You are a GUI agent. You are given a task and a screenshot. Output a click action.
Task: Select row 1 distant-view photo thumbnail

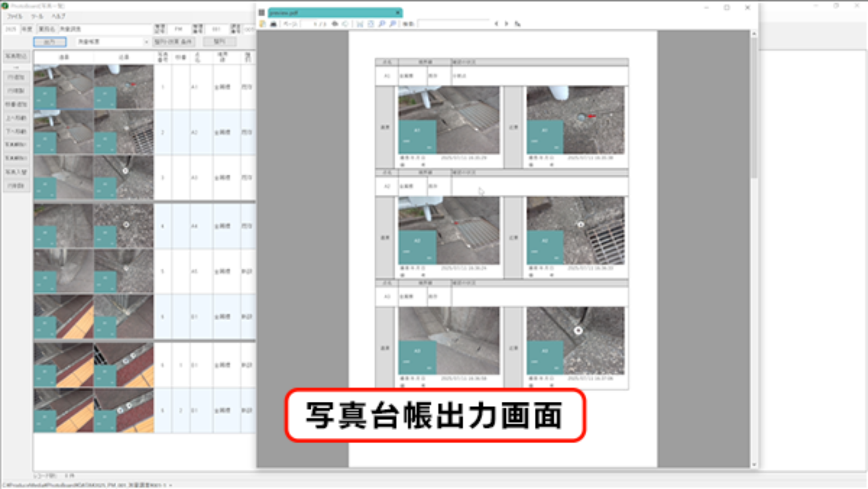click(x=64, y=87)
